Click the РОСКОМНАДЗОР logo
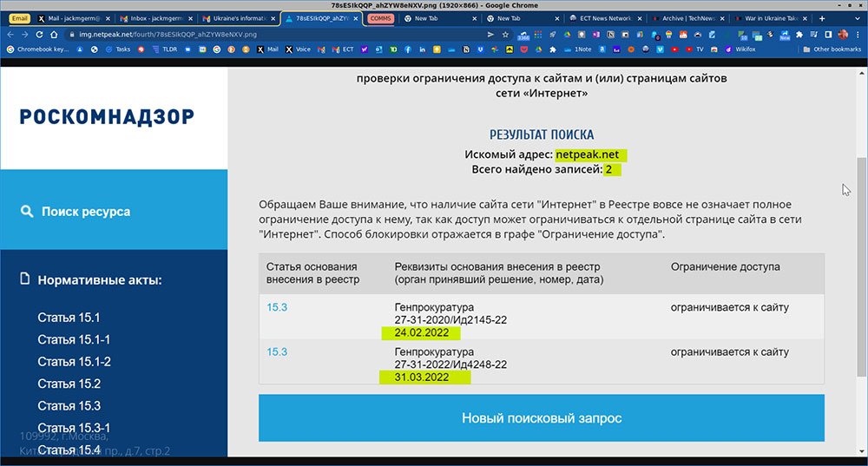This screenshot has height=466, width=868. tap(107, 117)
